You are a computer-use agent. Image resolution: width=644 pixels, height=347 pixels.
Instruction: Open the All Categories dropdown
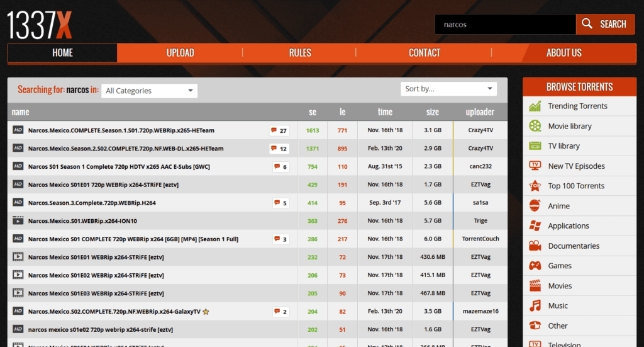point(150,91)
